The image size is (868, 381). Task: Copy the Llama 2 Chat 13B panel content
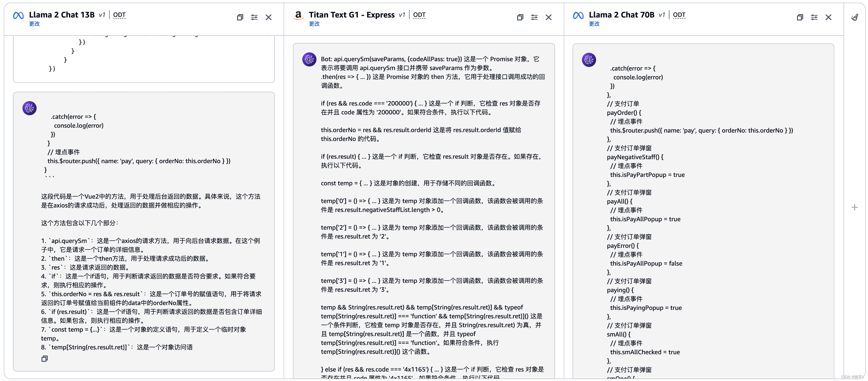coord(240,17)
